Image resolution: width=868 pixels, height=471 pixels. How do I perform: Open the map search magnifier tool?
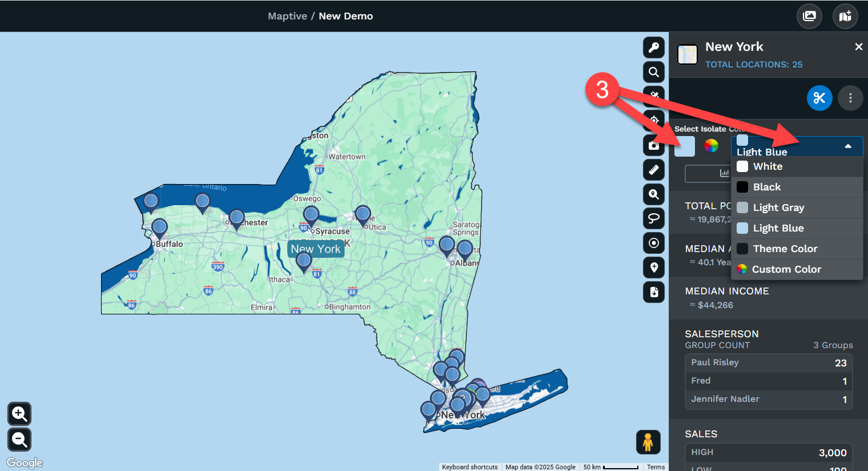(x=654, y=73)
